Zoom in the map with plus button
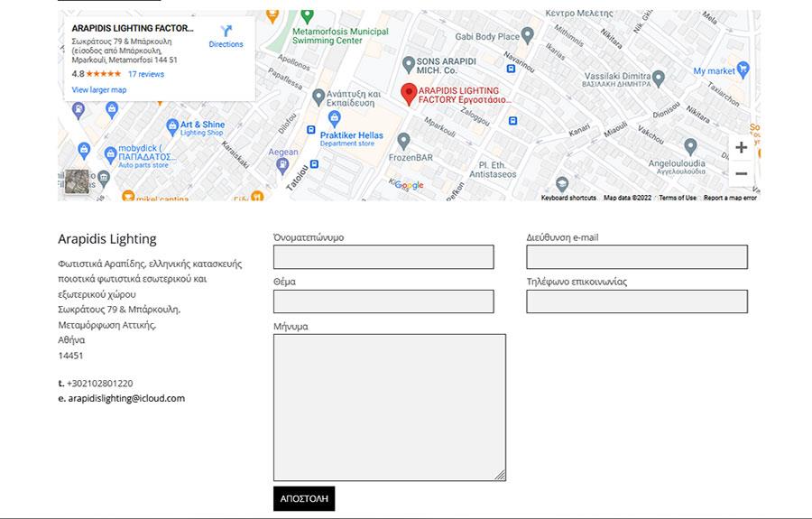 pyautogui.click(x=741, y=148)
